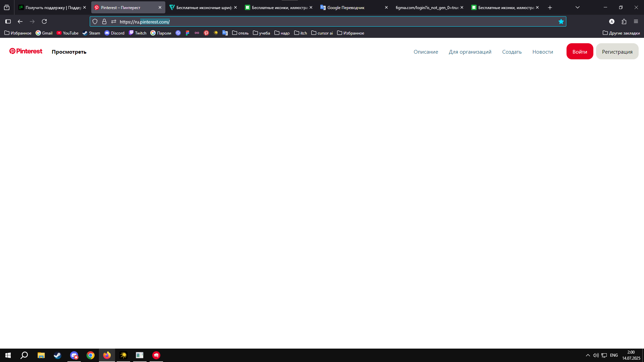
Task: Open the Пароли bookmark
Action: [161, 33]
